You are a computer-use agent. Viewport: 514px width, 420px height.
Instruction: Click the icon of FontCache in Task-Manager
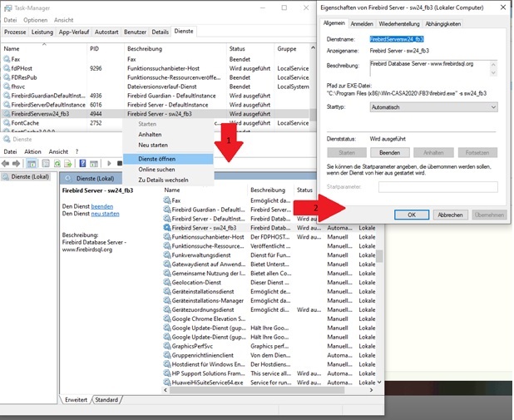tap(7, 123)
